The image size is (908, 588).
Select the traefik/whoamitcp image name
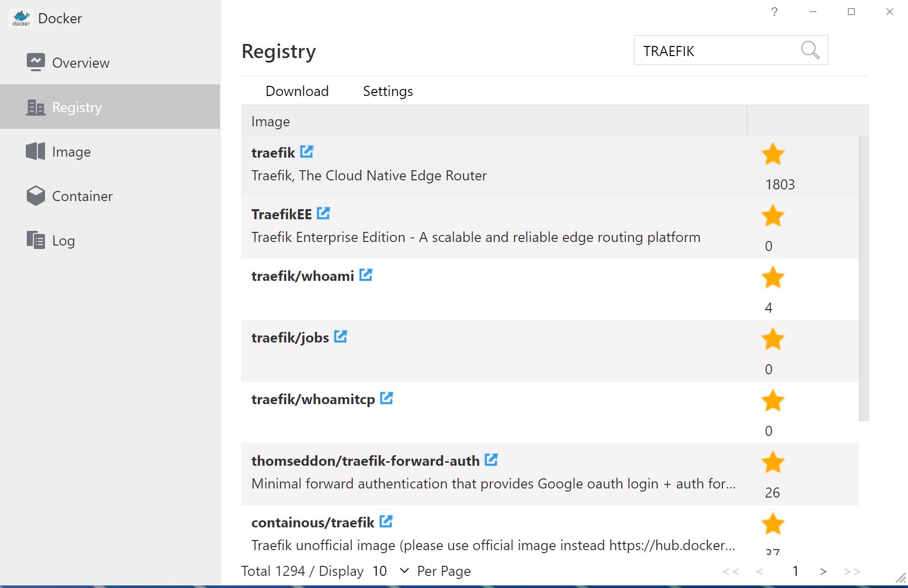click(313, 399)
